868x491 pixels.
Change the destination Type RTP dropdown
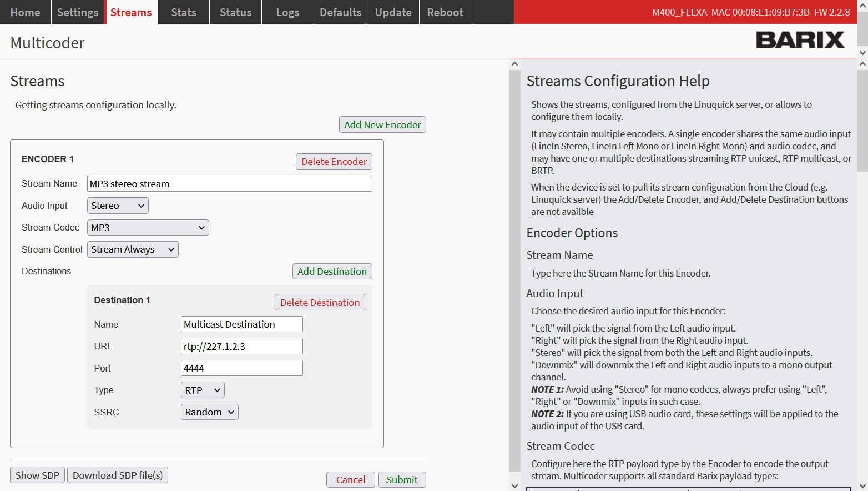click(x=203, y=390)
